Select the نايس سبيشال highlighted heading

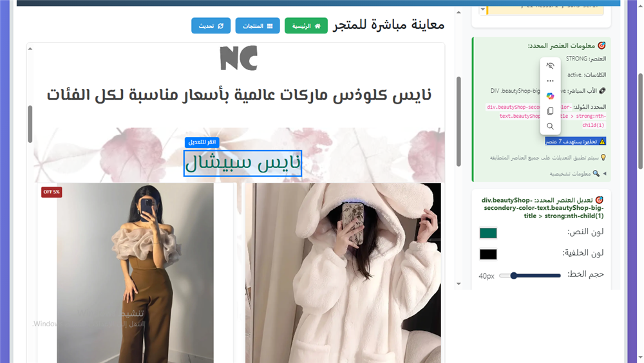click(243, 164)
